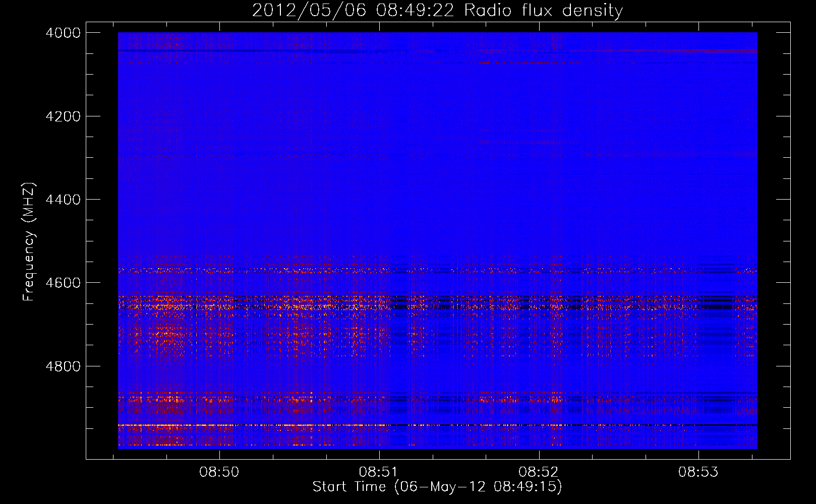The image size is (816, 504).
Task: Click the 'Start Time (06-May-12 08:49:15)' axis title
Action: coord(437,487)
